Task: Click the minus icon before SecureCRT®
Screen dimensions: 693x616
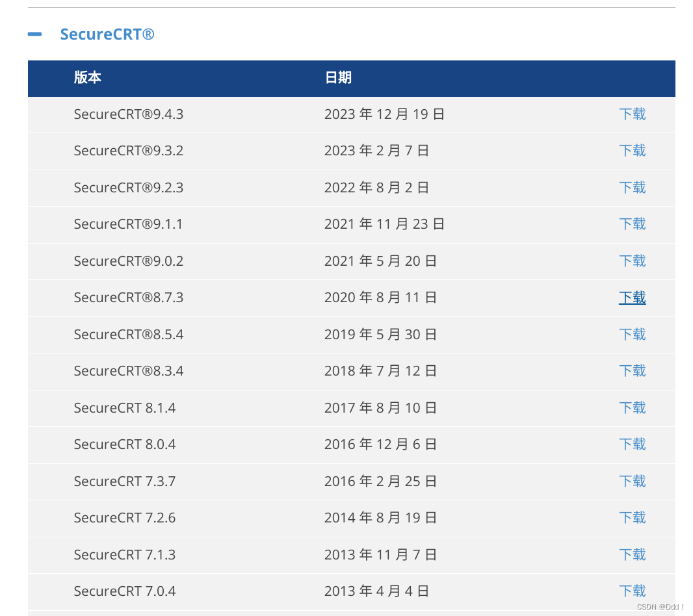Action: pyautogui.click(x=34, y=34)
